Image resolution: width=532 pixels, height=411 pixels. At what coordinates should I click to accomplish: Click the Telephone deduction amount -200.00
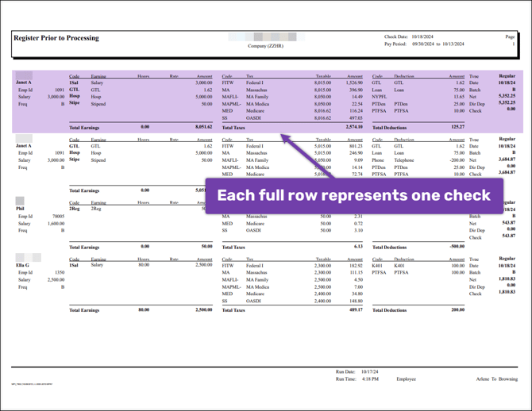tap(457, 160)
